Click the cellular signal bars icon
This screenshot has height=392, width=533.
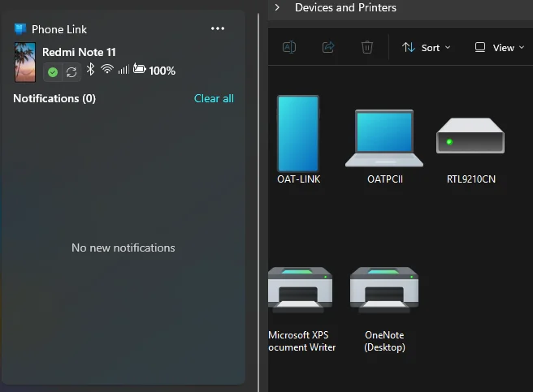tap(123, 70)
